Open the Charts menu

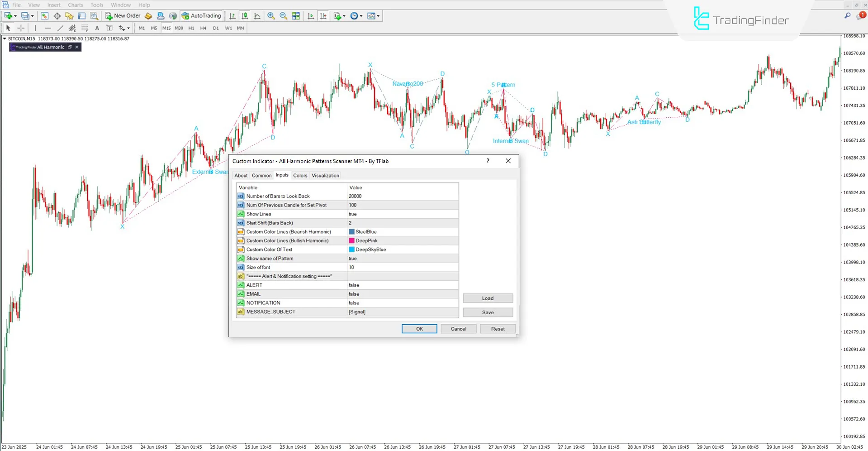(75, 5)
